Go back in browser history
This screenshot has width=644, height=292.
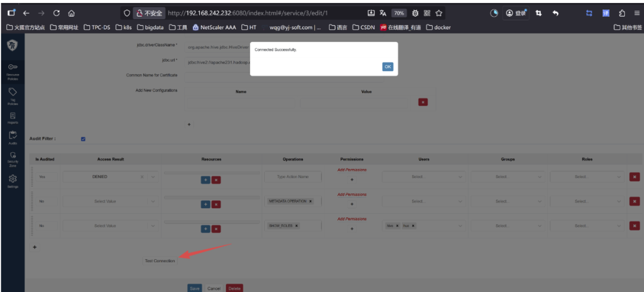pos(26,13)
